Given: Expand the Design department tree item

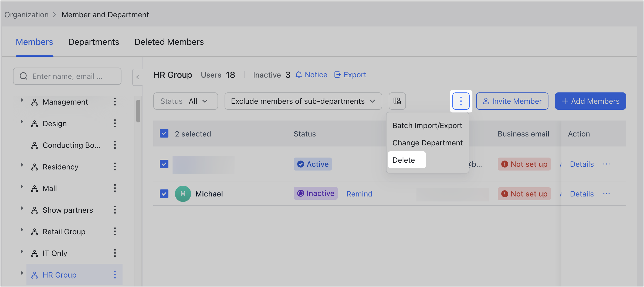Looking at the screenshot, I should point(22,122).
